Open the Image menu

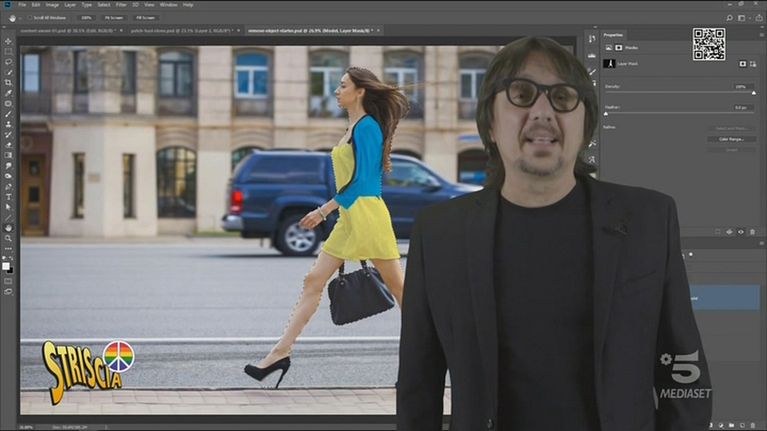point(51,5)
